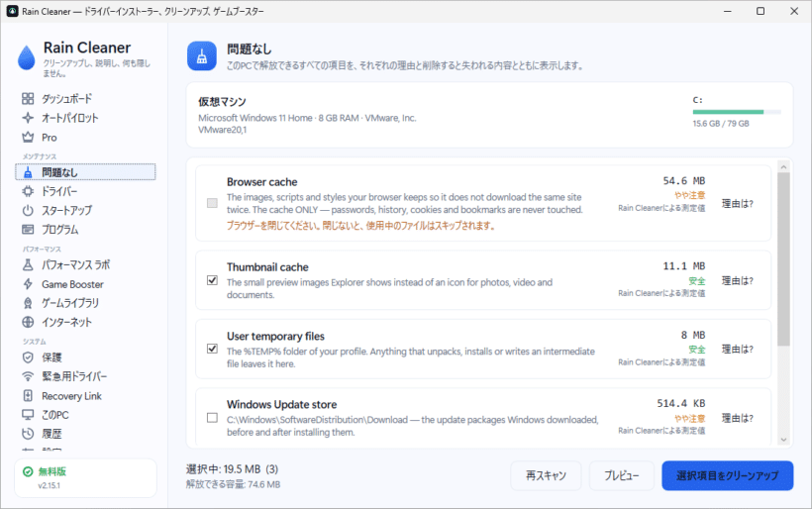Click the プレビュー button
812x509 pixels.
(622, 475)
